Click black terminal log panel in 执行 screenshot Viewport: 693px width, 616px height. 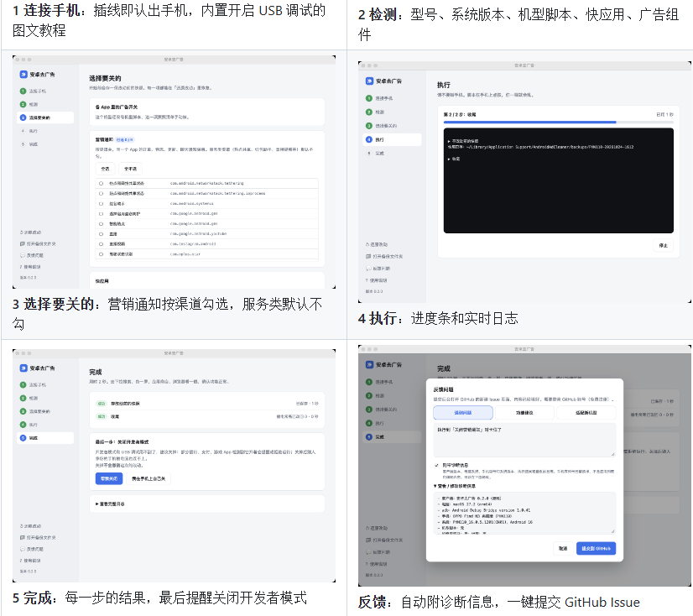click(559, 180)
